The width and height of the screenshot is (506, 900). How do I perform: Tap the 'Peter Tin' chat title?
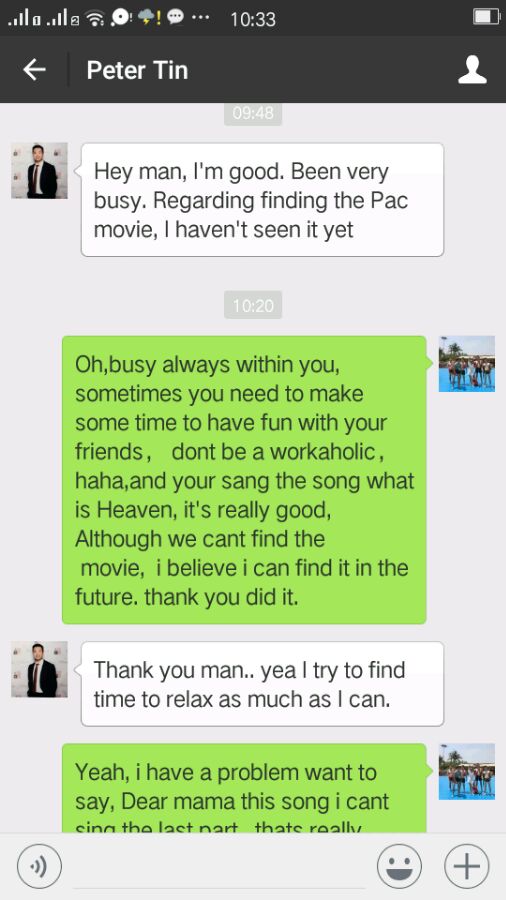[x=137, y=70]
